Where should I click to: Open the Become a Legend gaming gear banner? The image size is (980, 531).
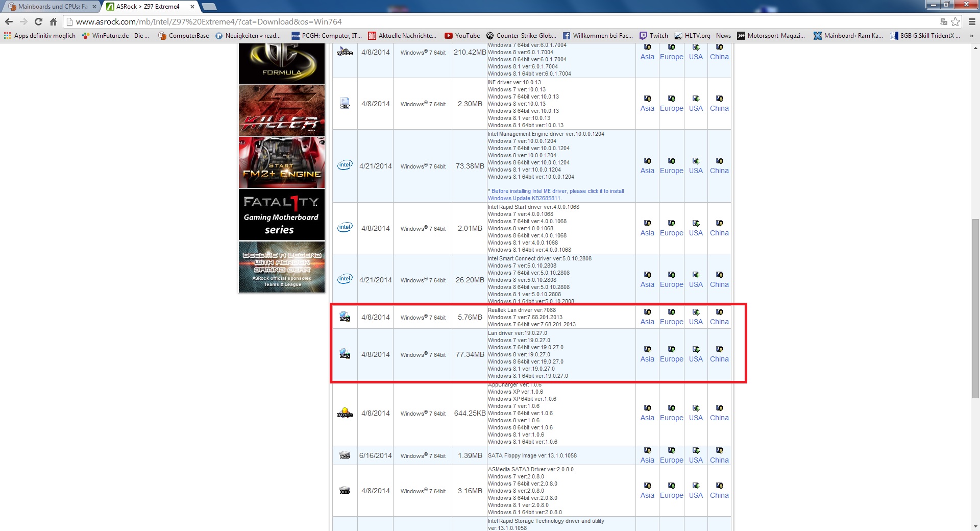click(x=282, y=267)
